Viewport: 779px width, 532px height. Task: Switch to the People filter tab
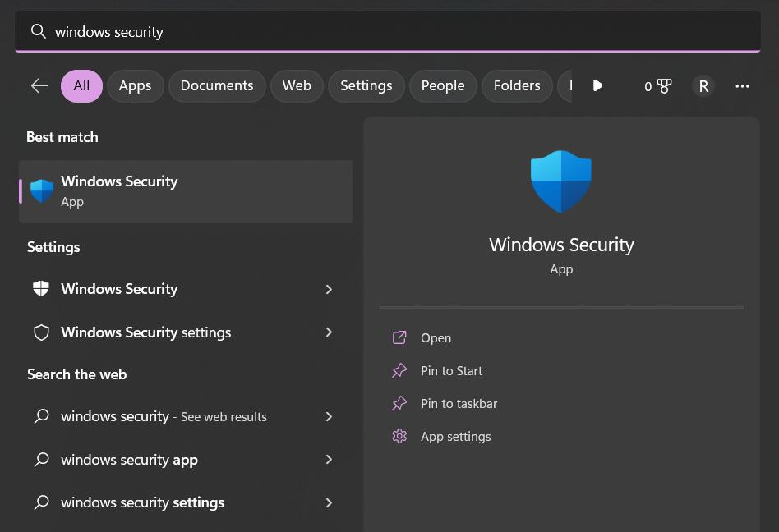click(x=443, y=86)
